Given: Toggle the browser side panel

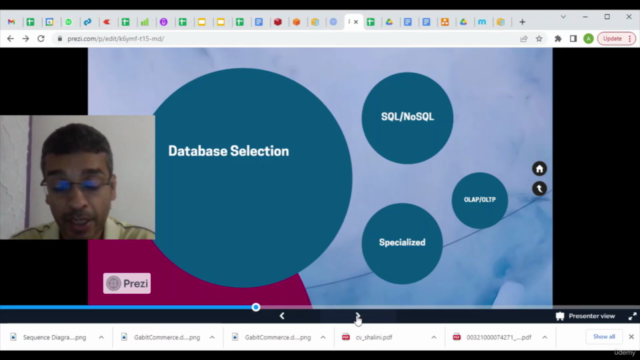Looking at the screenshot, I should [x=573, y=39].
